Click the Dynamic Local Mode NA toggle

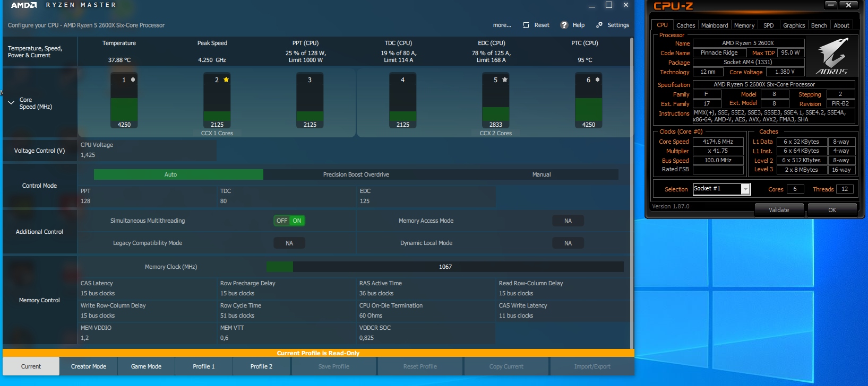tap(568, 243)
